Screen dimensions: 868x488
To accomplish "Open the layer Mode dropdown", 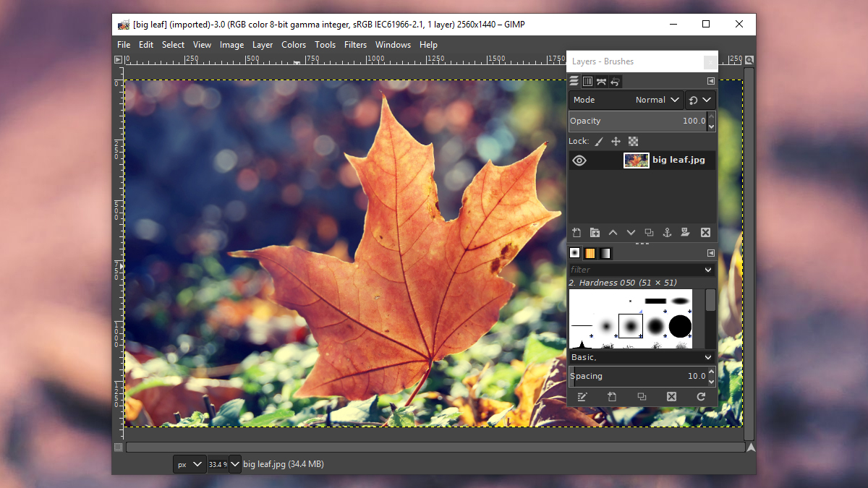I will point(626,100).
